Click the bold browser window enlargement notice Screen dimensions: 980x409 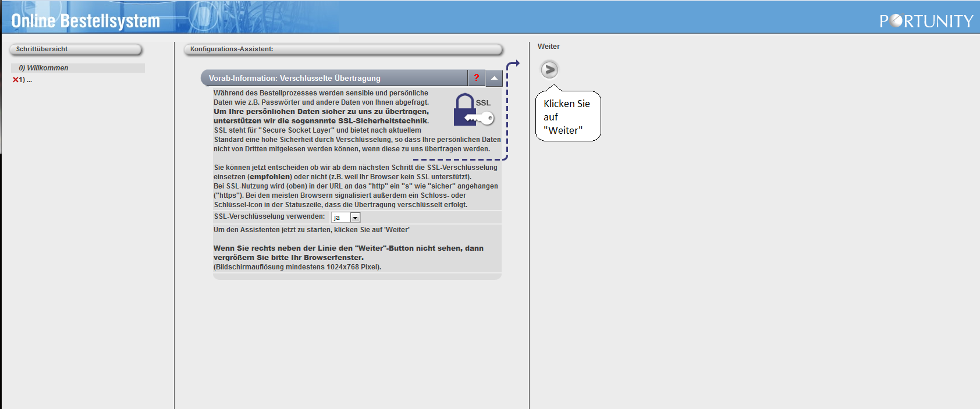coord(348,252)
